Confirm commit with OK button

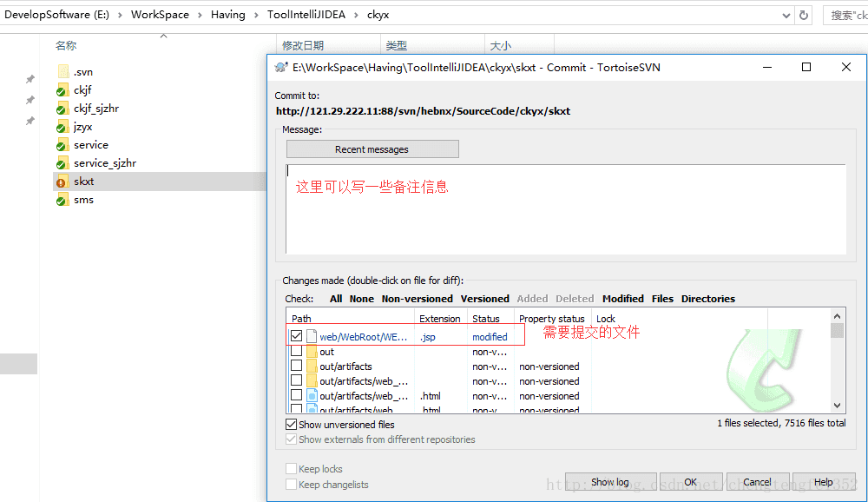[x=690, y=482]
